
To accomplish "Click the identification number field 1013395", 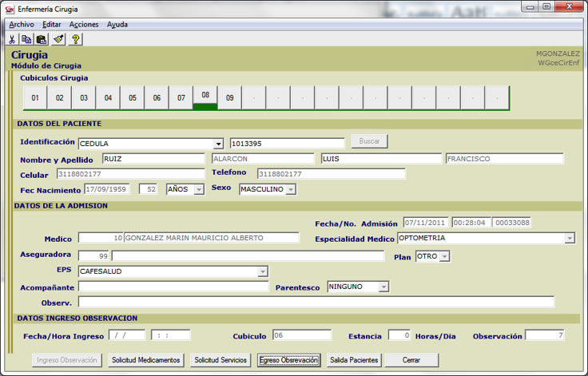I will coord(288,144).
